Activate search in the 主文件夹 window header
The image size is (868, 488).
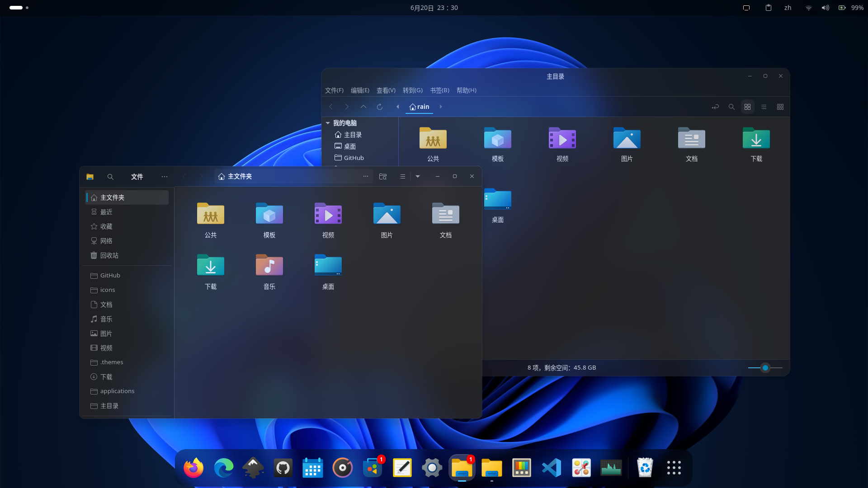[x=110, y=177]
